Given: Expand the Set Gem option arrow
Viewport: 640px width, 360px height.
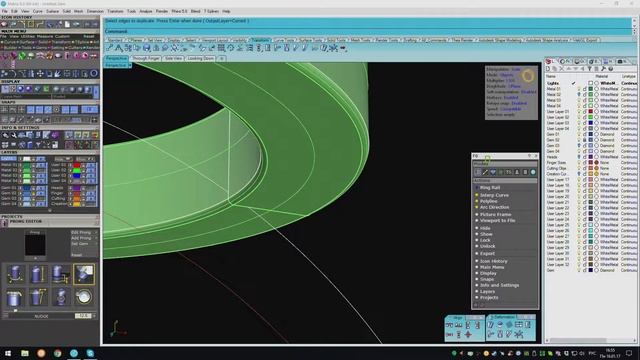Looking at the screenshot, I should tap(96, 244).
